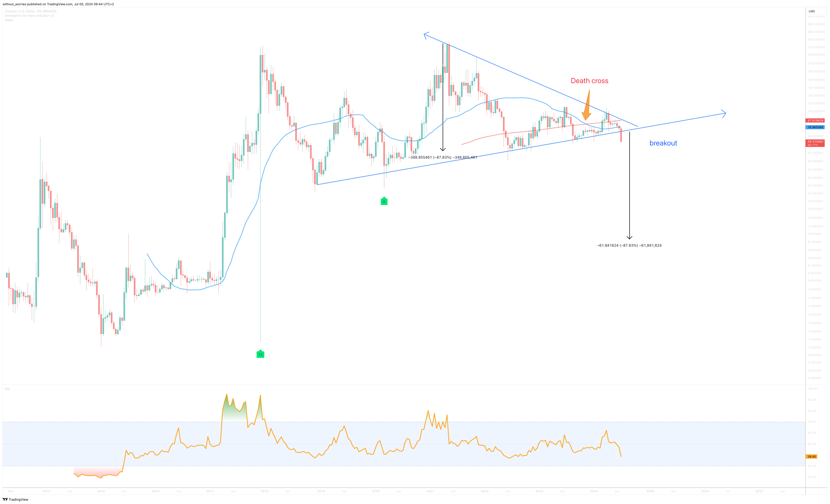Click the blue 76.965565 SMA price label
Viewport: 830px width, 504px height.
[x=815, y=127]
